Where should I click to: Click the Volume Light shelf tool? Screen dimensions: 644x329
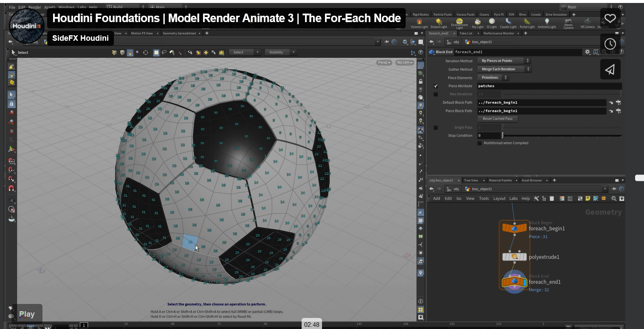[x=419, y=23]
